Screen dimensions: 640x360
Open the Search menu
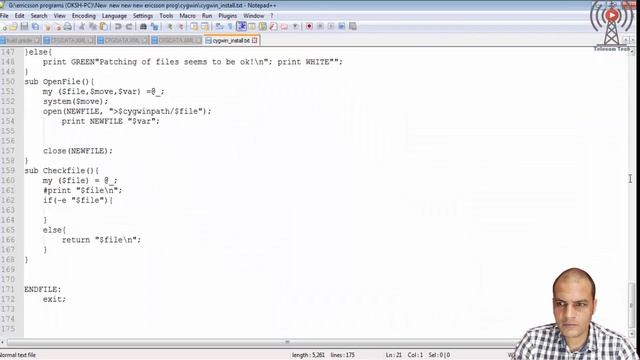click(39, 16)
